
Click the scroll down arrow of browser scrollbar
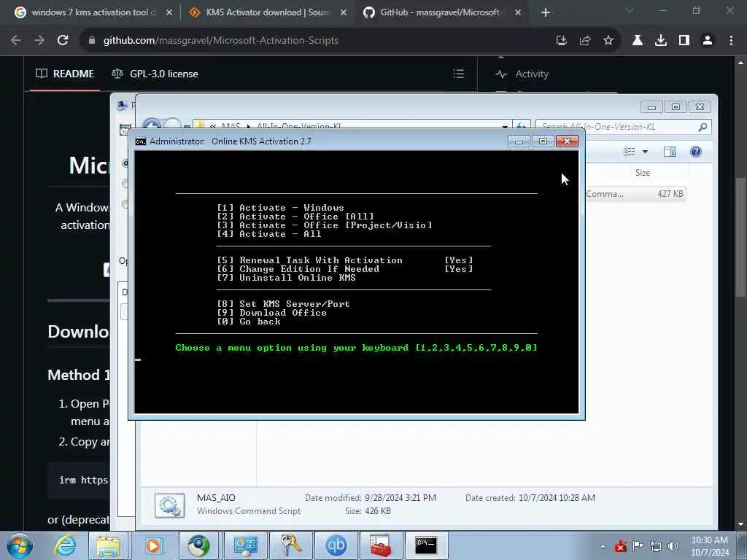740,524
